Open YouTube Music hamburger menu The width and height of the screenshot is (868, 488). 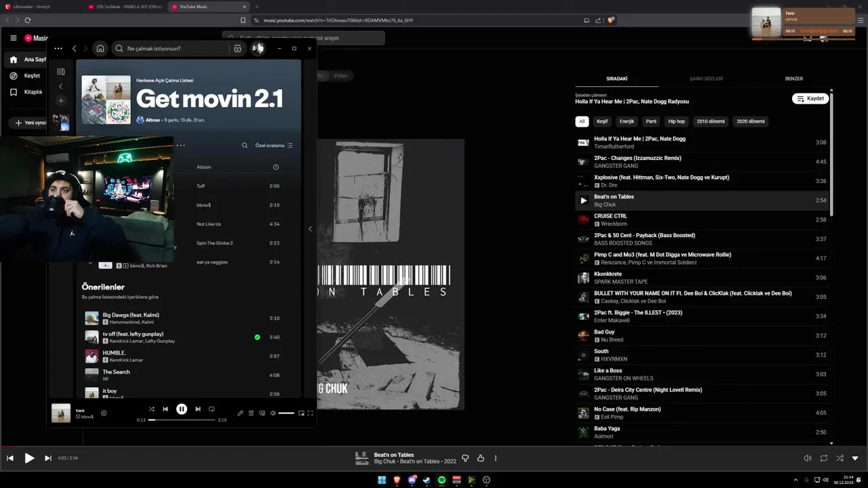pos(13,38)
